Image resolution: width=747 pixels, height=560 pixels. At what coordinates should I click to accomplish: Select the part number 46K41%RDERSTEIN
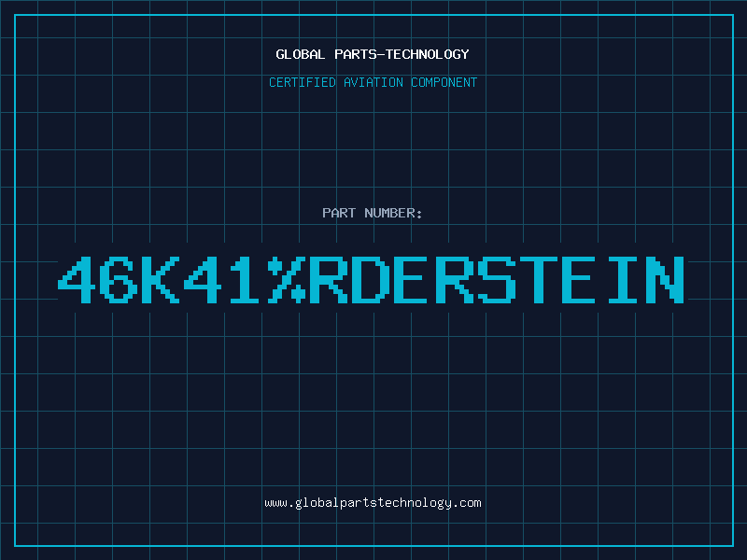(x=371, y=280)
